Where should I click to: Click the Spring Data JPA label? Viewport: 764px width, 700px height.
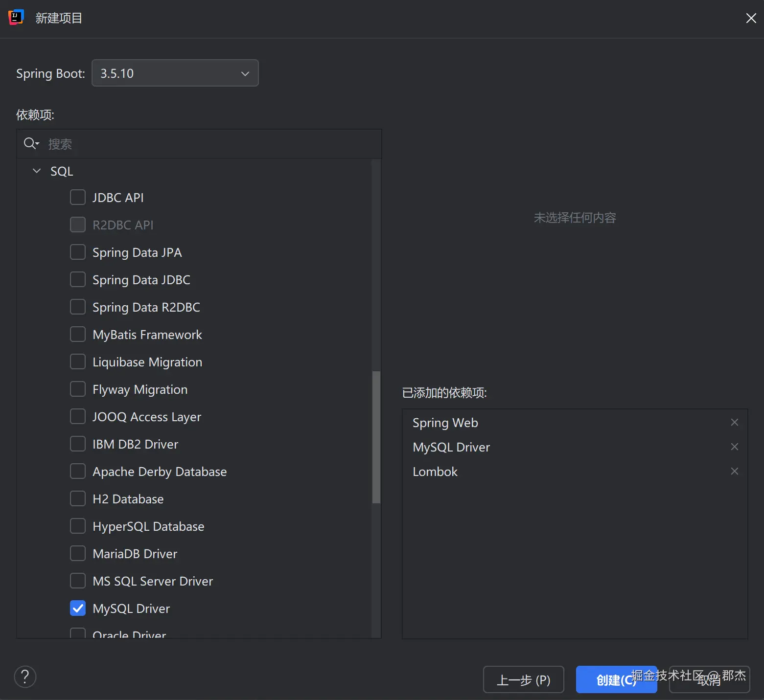(x=137, y=252)
